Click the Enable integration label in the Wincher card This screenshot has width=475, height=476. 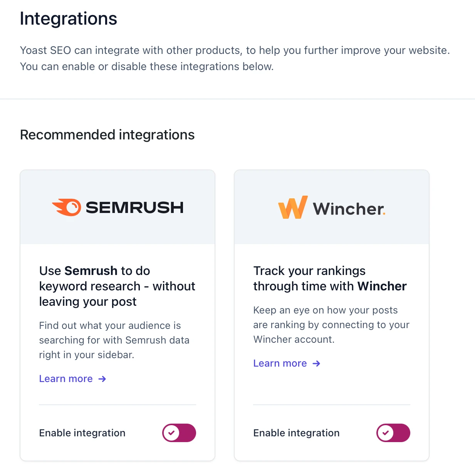pos(297,433)
